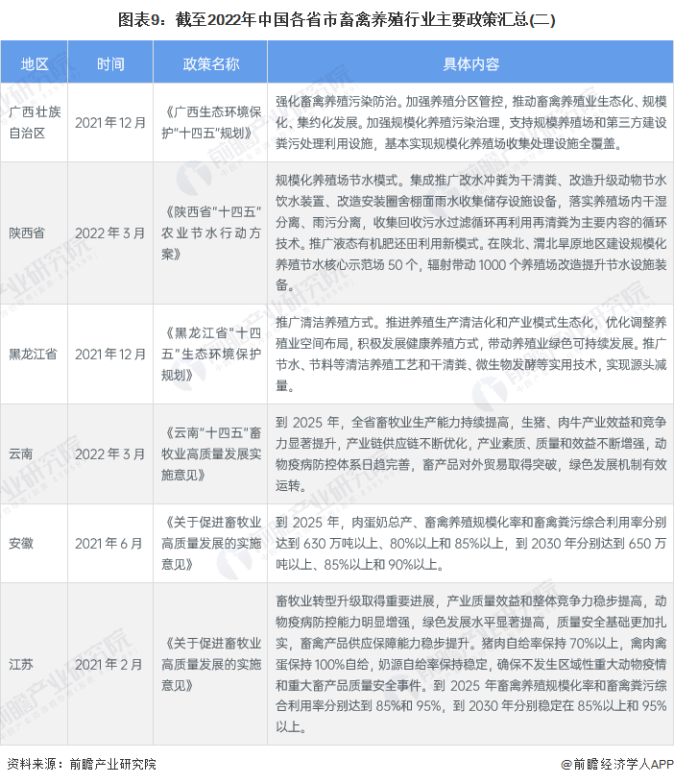Select the 地区 column header
The height and width of the screenshot is (784, 674).
click(35, 63)
